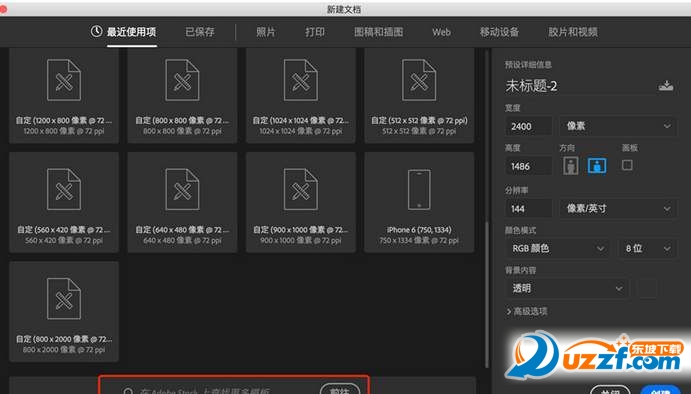The height and width of the screenshot is (394, 691).
Task: Switch to the 照片 tab
Action: (266, 32)
